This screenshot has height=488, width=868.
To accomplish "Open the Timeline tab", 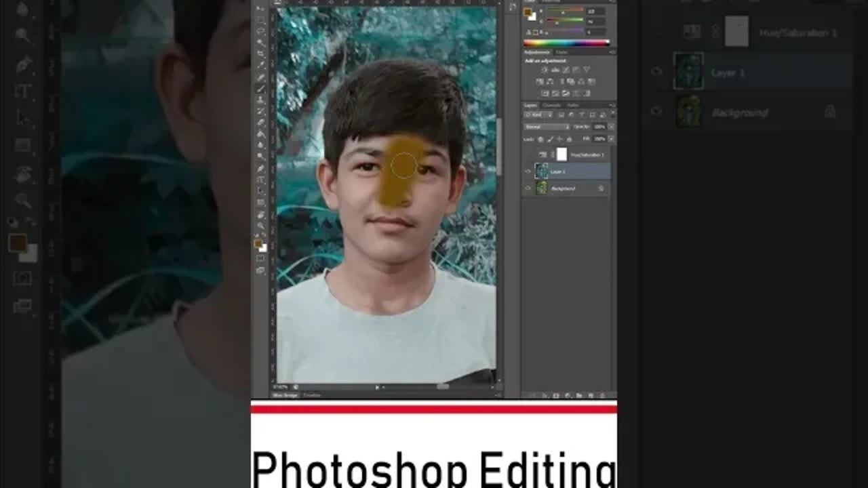I will 311,394.
